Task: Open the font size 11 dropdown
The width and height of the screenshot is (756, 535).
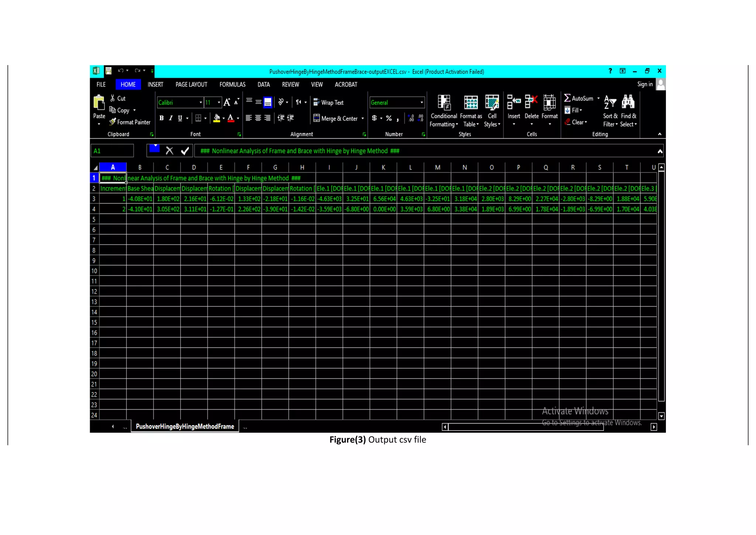Action: click(219, 102)
